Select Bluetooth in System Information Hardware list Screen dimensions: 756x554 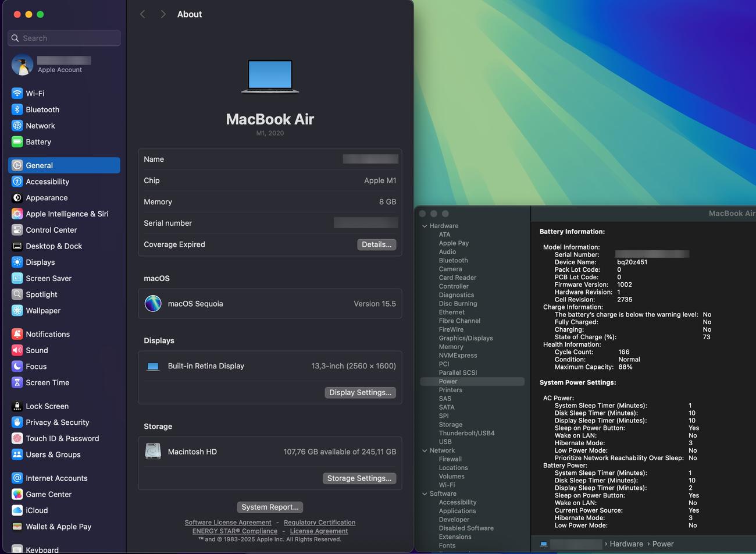coord(453,261)
